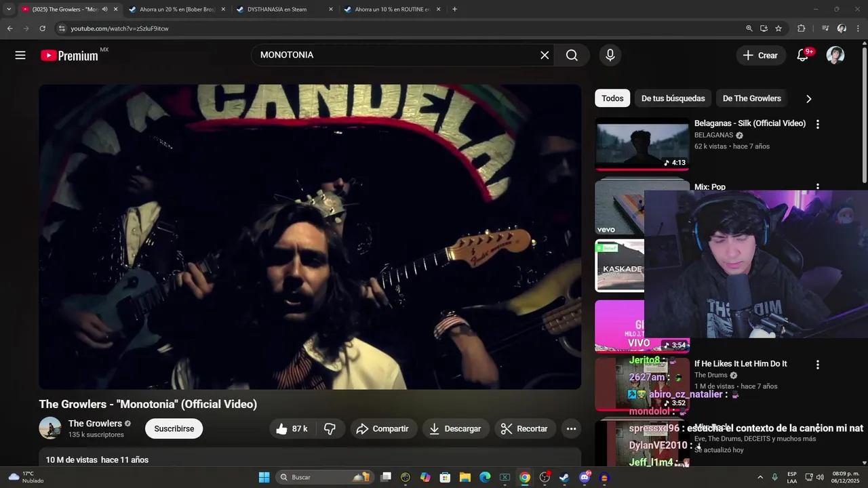Screen dimensions: 868x488
Task: Open YouTube notifications bell
Action: (803, 56)
